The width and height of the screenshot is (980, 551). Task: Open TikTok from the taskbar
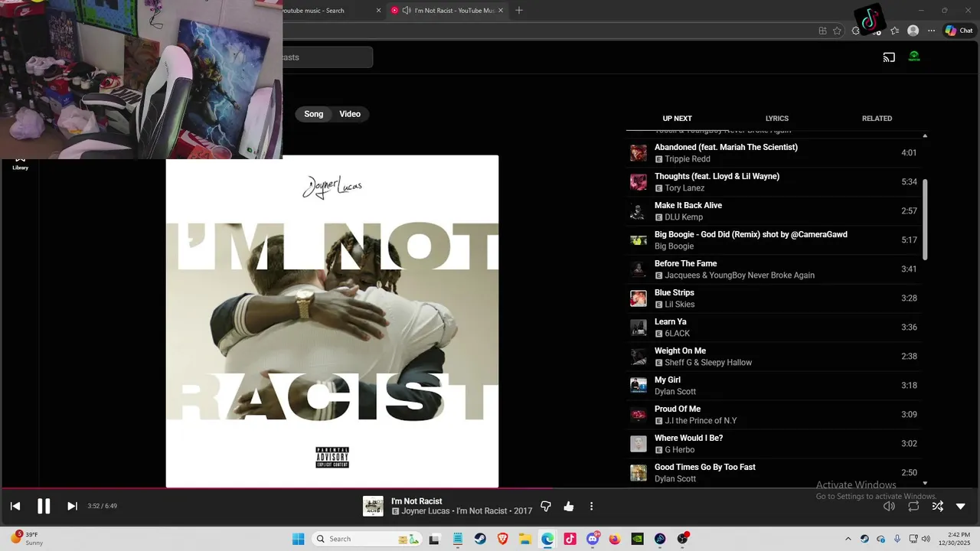point(570,539)
